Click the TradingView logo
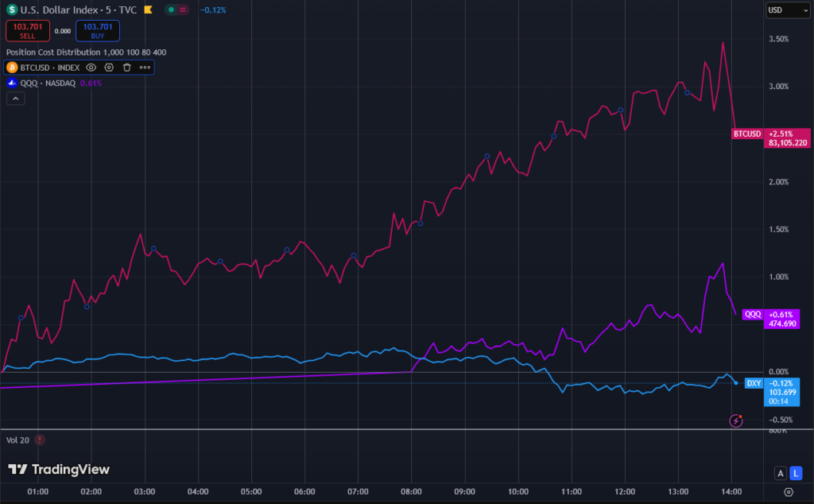 point(57,470)
